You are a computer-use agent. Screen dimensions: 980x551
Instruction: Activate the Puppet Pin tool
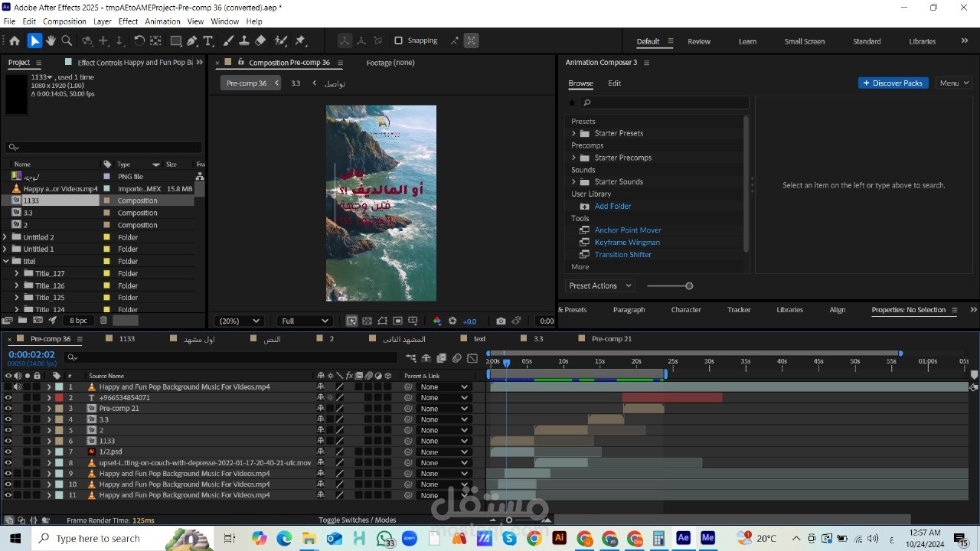[x=300, y=41]
